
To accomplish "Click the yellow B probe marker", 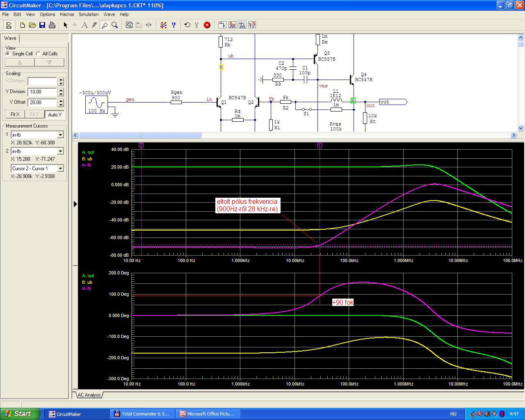I will pyautogui.click(x=221, y=67).
